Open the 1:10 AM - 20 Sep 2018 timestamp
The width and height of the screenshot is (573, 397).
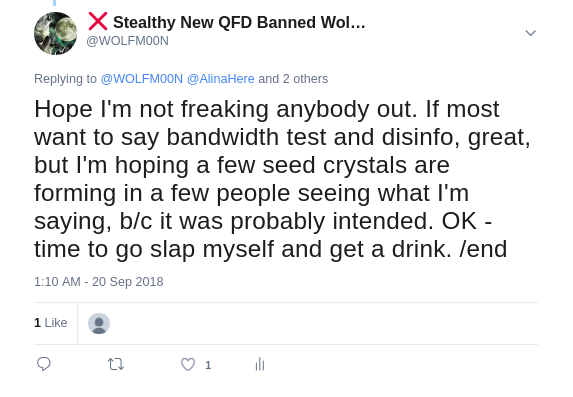pyautogui.click(x=99, y=282)
